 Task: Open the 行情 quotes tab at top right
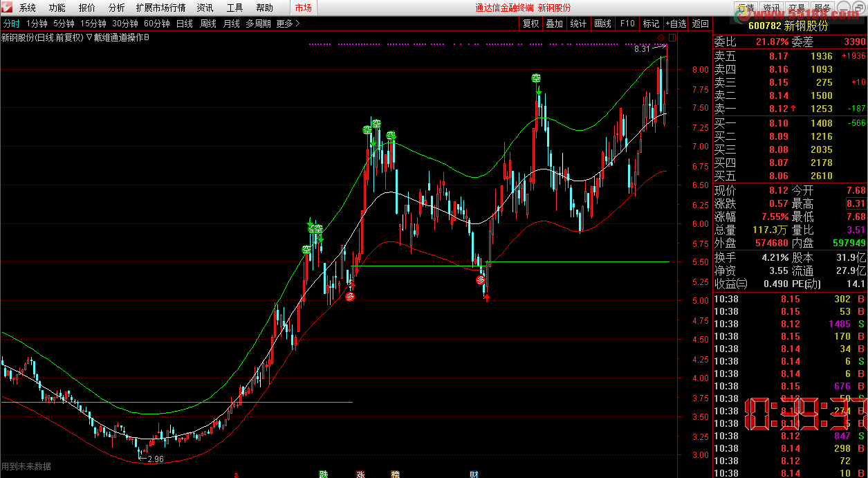(746, 8)
